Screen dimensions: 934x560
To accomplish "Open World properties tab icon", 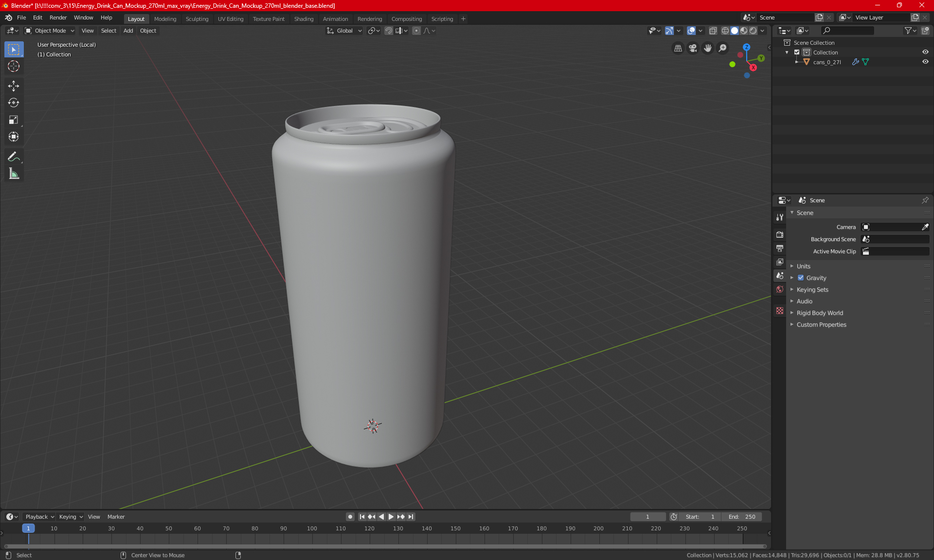I will pos(780,289).
